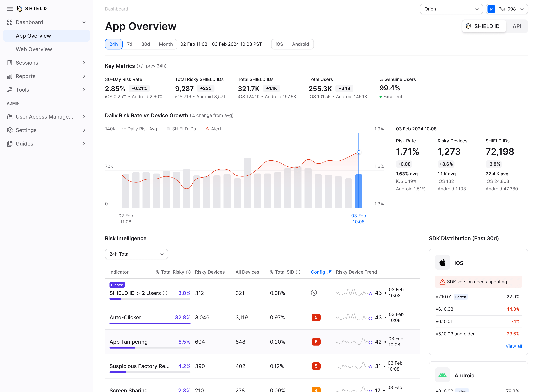Image resolution: width=540 pixels, height=392 pixels.
Task: Click the disabled config icon in SHIELD ID row
Action: (x=314, y=293)
